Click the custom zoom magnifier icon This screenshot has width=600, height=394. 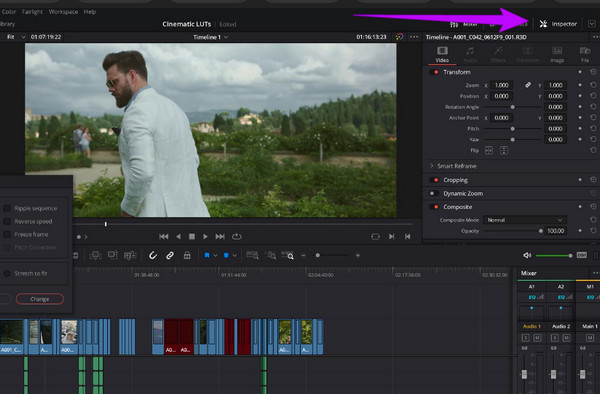288,255
